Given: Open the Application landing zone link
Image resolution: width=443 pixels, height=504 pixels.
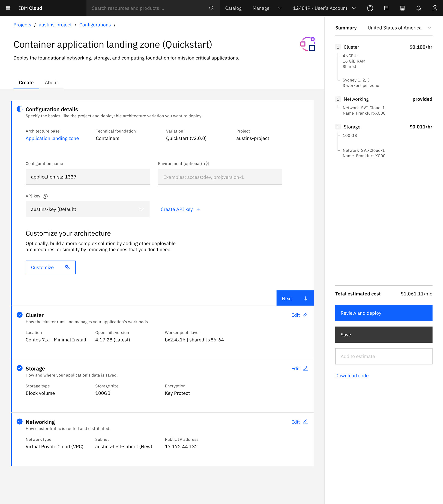Looking at the screenshot, I should [52, 138].
